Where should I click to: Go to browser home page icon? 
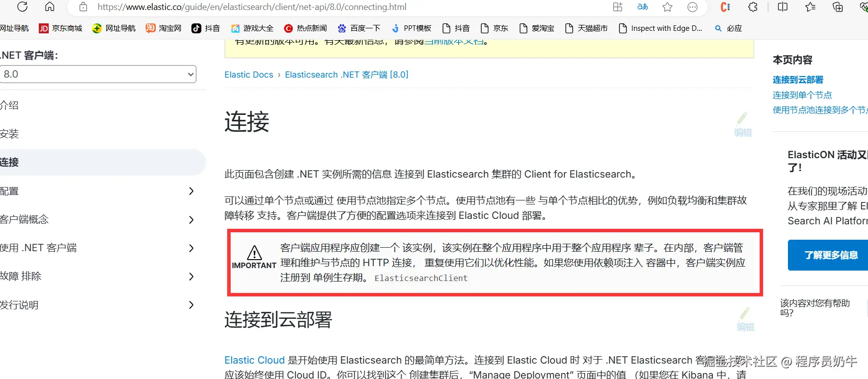(x=50, y=7)
